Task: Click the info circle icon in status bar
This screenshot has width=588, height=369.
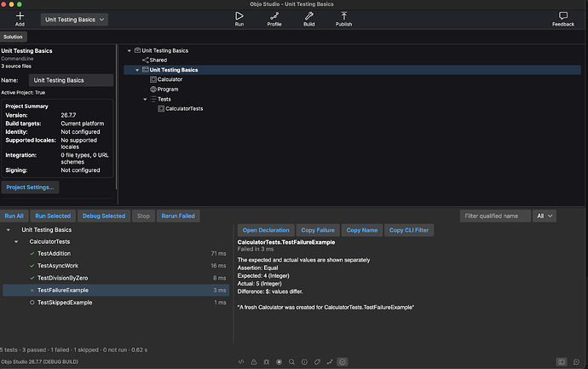Action: pyautogui.click(x=304, y=362)
